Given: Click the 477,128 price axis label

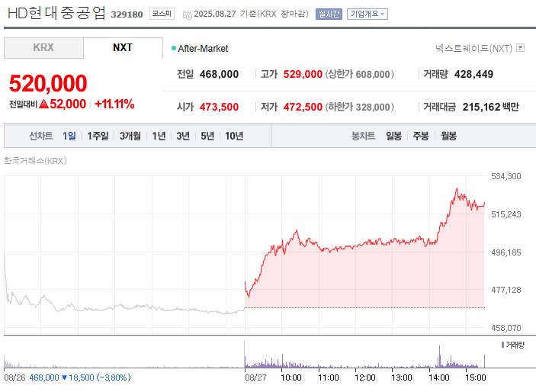Looking at the screenshot, I should [506, 290].
